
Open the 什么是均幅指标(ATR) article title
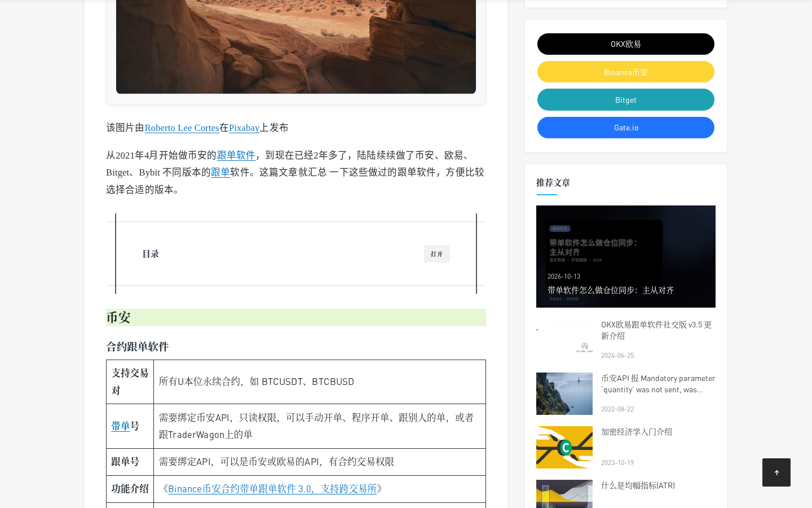638,485
